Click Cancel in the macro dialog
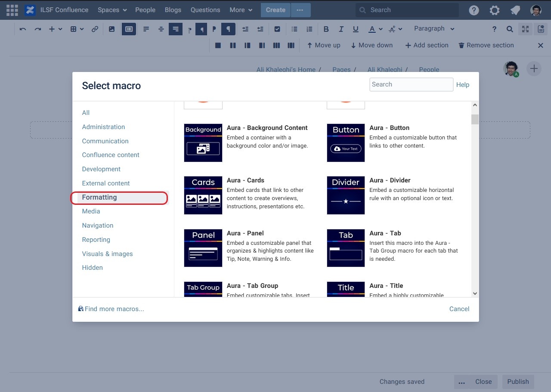 click(459, 309)
